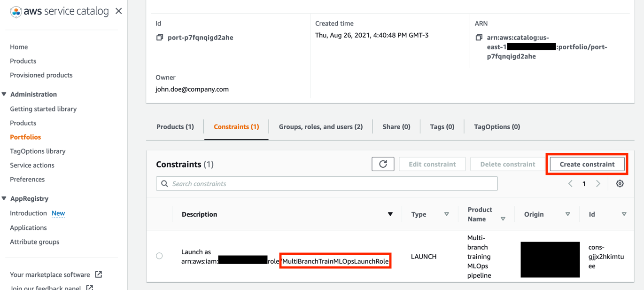Click constraint Id cons-gjjx2hkimtuee cell
The image size is (644, 290).
606,257
